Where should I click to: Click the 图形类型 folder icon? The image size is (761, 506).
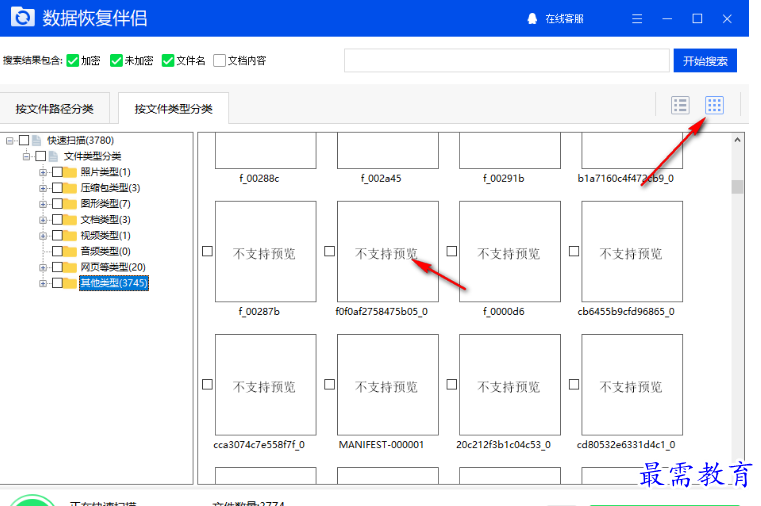click(x=70, y=204)
